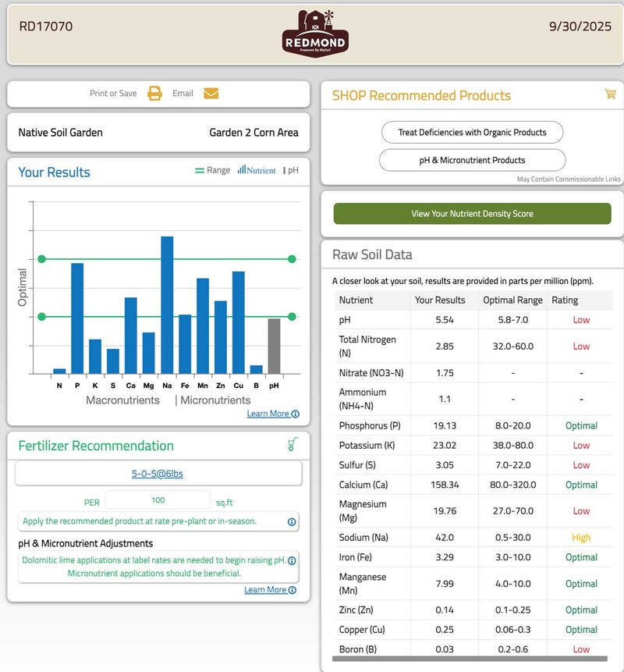Click the Raw Soil Data heading
The image size is (624, 672).
(372, 254)
